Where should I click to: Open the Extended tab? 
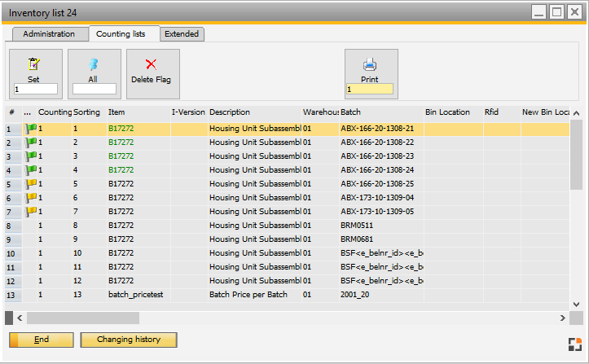pos(182,34)
